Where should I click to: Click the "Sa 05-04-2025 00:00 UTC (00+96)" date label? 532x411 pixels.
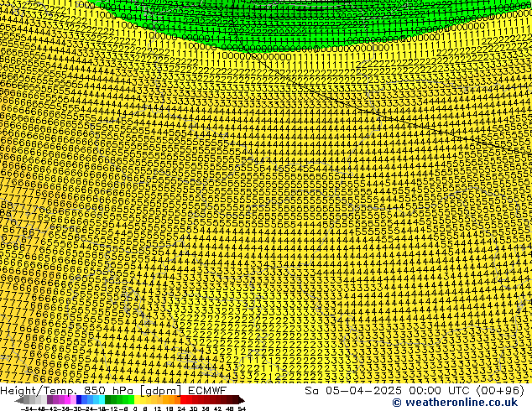tap(415, 390)
